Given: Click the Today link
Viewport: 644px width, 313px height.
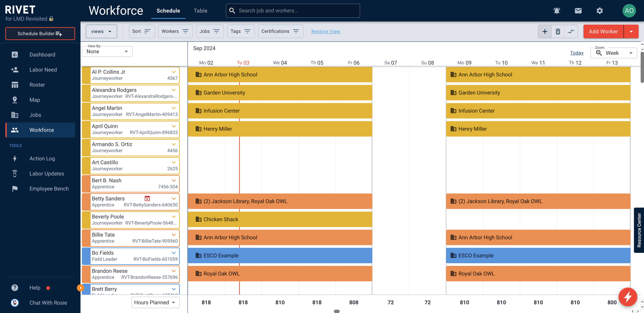Looking at the screenshot, I should pos(577,53).
